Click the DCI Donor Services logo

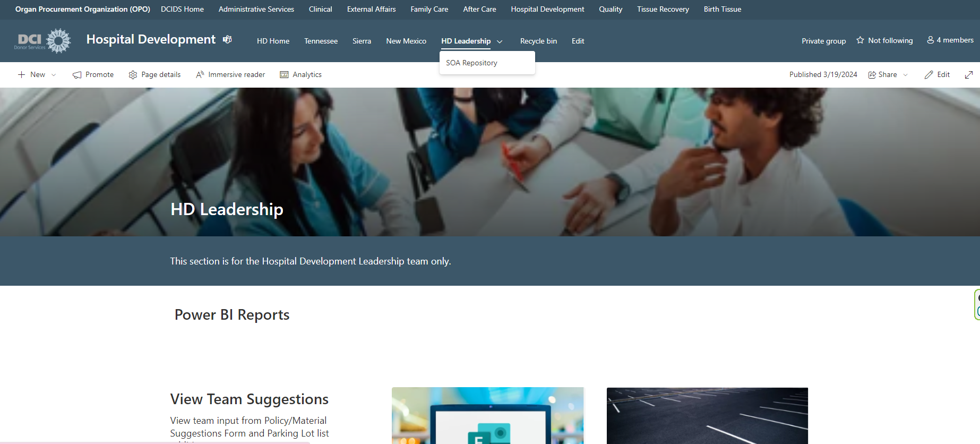pyautogui.click(x=42, y=41)
